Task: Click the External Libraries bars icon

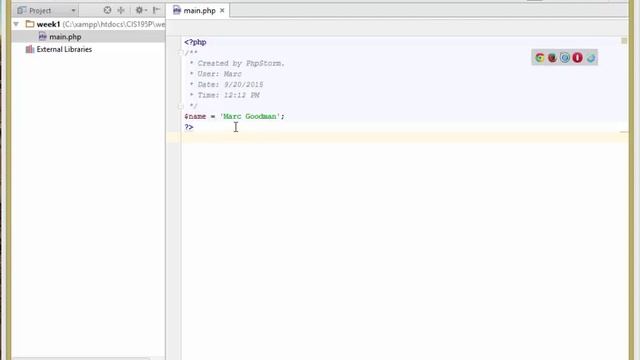Action: coord(29,49)
